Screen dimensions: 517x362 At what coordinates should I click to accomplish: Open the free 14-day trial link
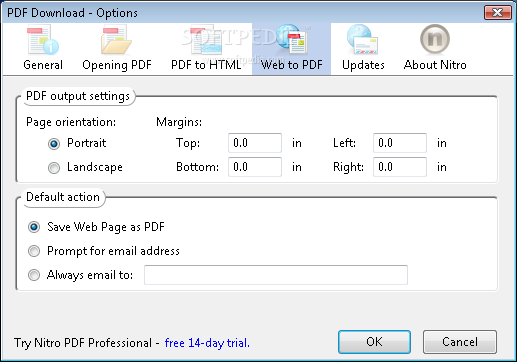pos(207,343)
